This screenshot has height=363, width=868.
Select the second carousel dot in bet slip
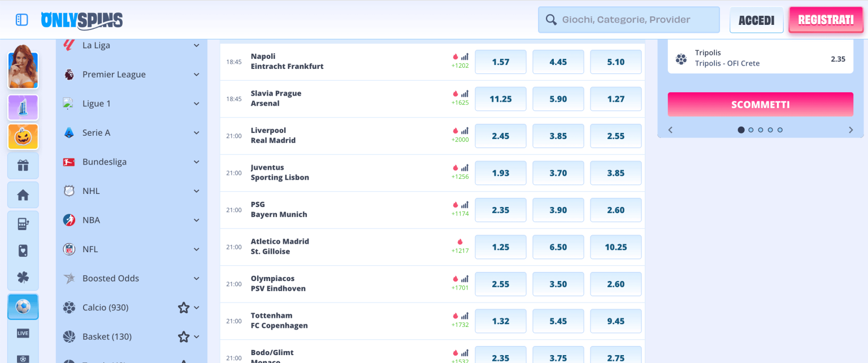(751, 130)
